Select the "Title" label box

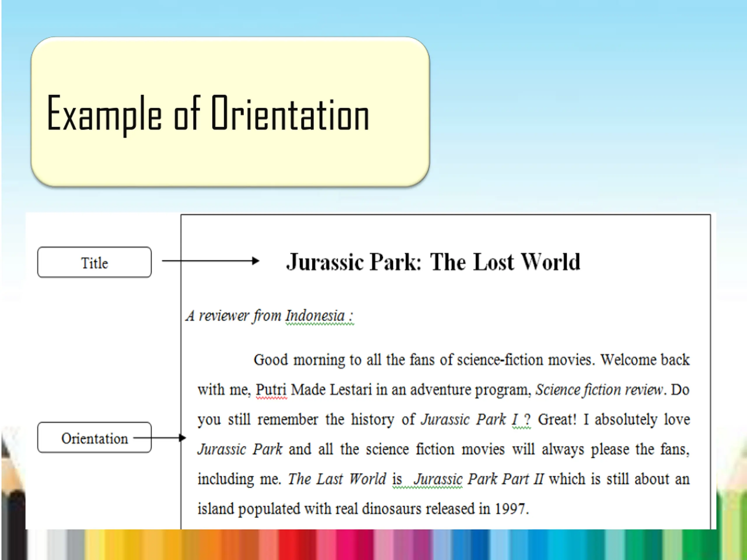[x=95, y=262]
